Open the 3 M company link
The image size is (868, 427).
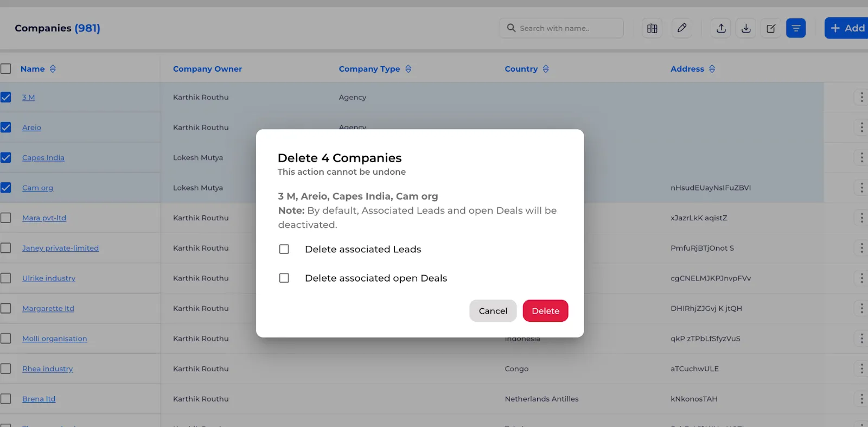[x=28, y=98]
